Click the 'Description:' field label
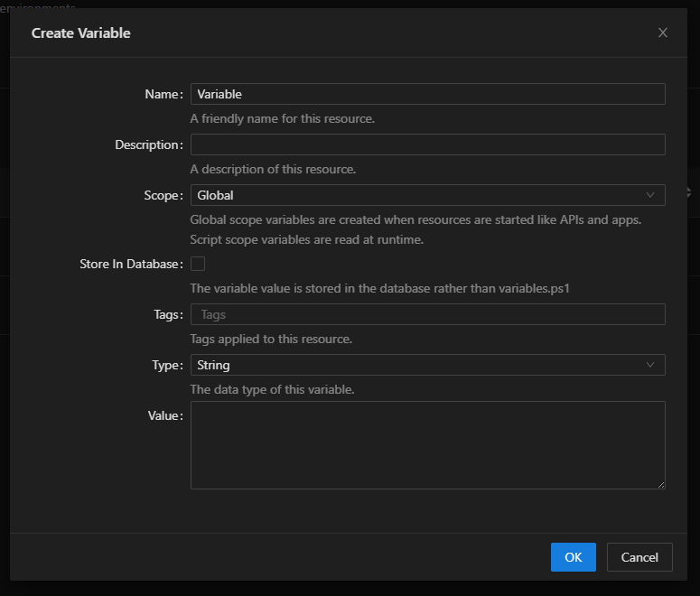Image resolution: width=700 pixels, height=596 pixels. pyautogui.click(x=148, y=144)
